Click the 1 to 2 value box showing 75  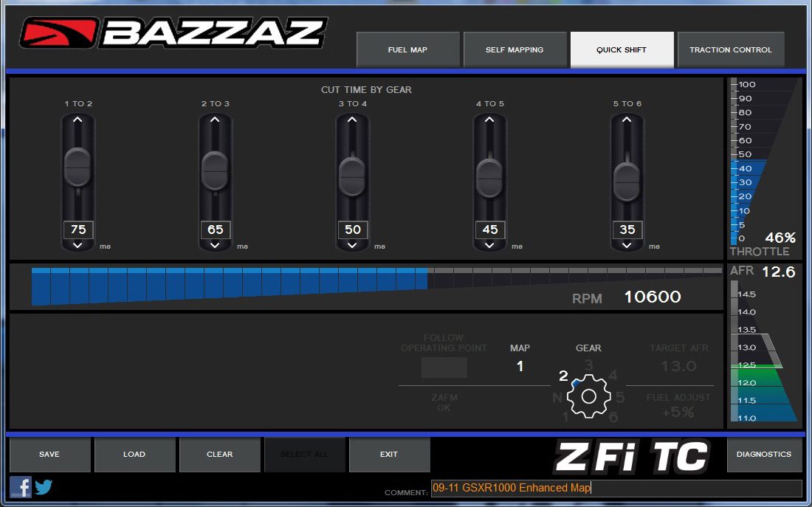[78, 230]
